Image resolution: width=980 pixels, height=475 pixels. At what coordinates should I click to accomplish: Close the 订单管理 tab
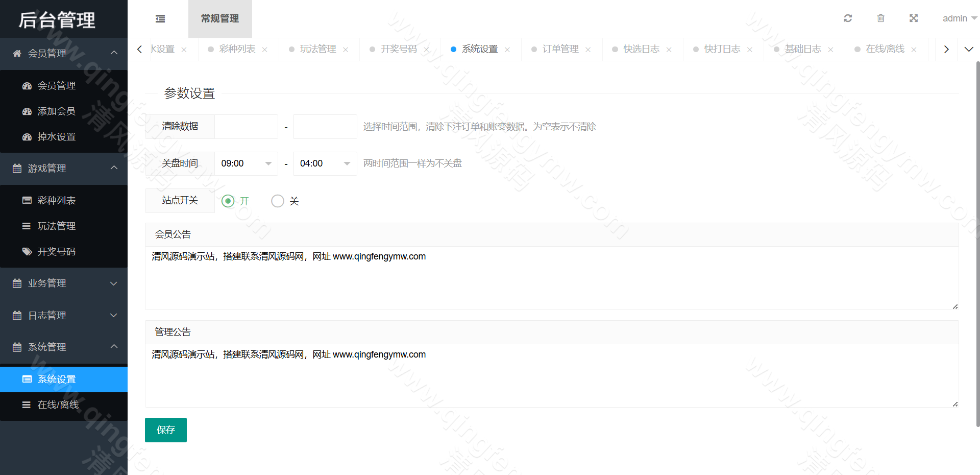point(588,49)
